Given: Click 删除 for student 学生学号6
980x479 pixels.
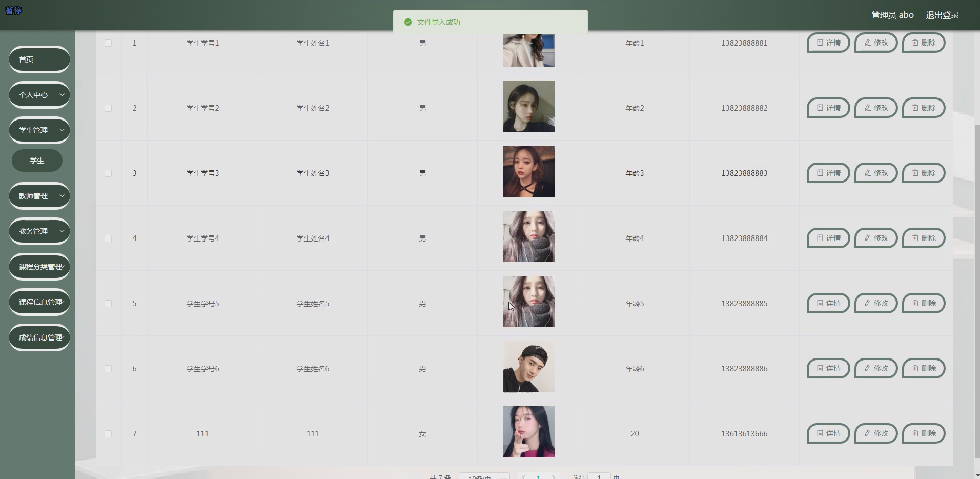Looking at the screenshot, I should tap(924, 368).
